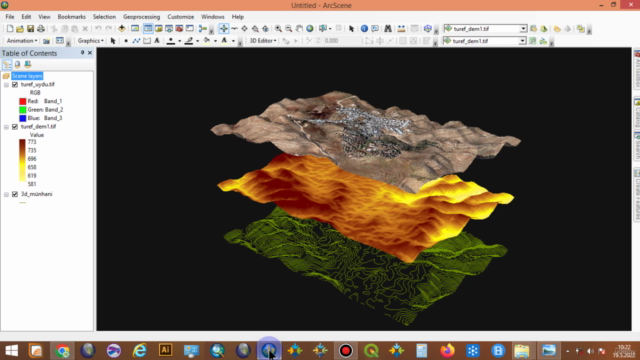Open the Selection menu
Screen dimensions: 640x360
[x=104, y=17]
